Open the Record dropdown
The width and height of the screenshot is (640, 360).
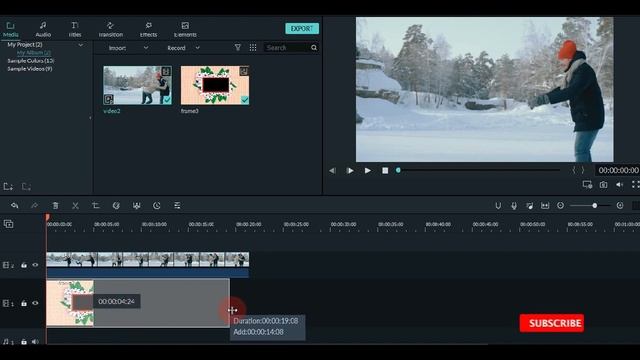183,48
